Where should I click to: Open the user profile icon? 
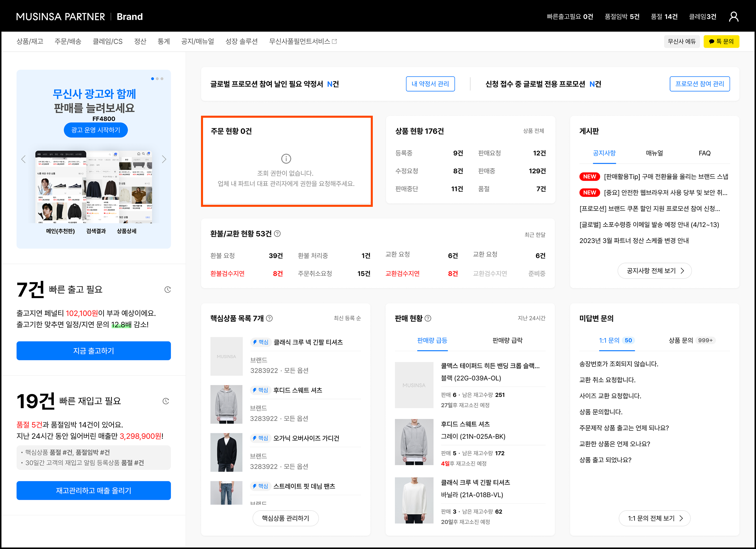[x=733, y=17]
